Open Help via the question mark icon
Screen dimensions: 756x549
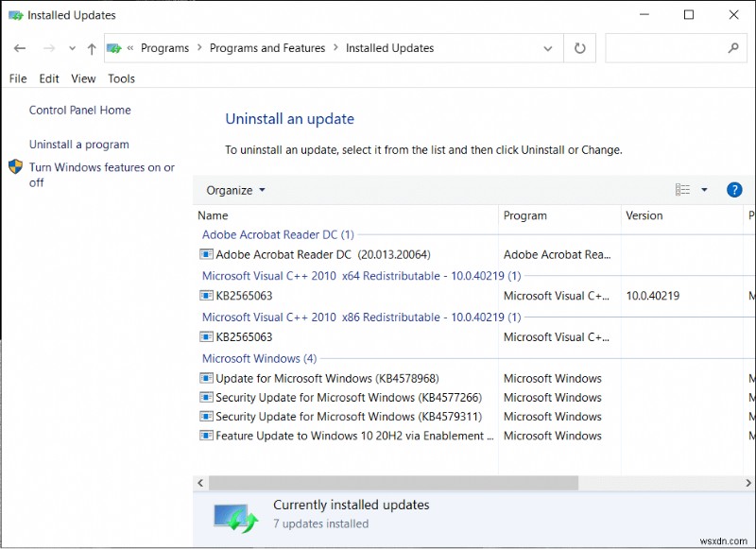coord(734,189)
